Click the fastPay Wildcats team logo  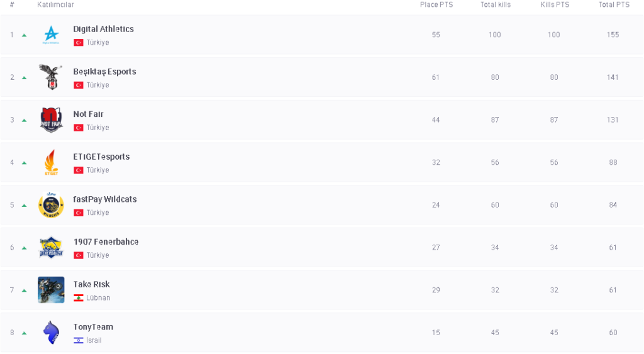51,205
